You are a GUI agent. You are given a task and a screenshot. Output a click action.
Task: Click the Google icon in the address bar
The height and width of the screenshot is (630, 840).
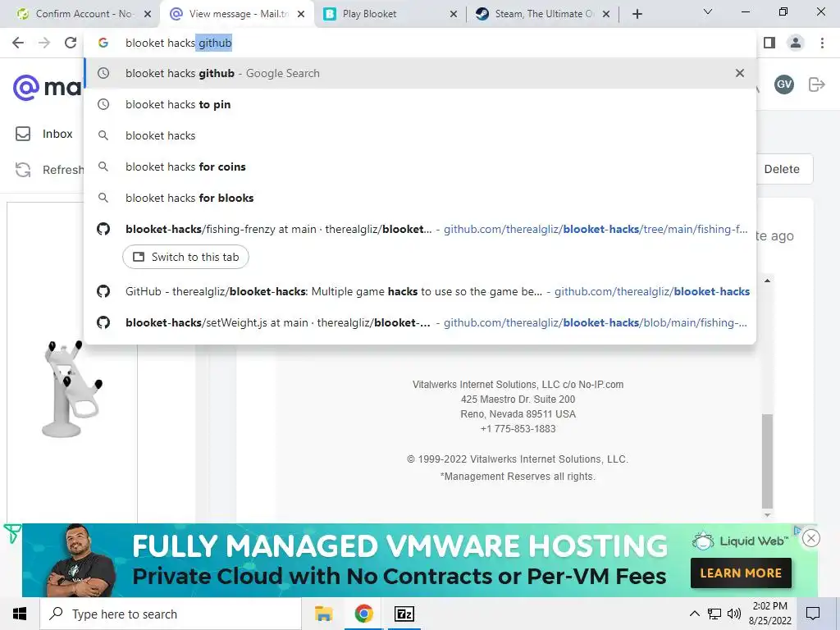(x=103, y=43)
